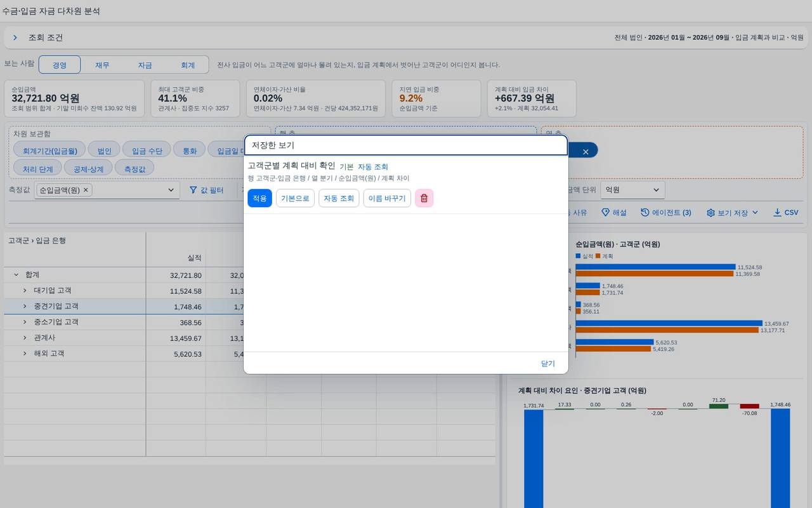Viewport: 812px width, 508px height.
Task: Expand the 관계사 row
Action: (x=25, y=338)
